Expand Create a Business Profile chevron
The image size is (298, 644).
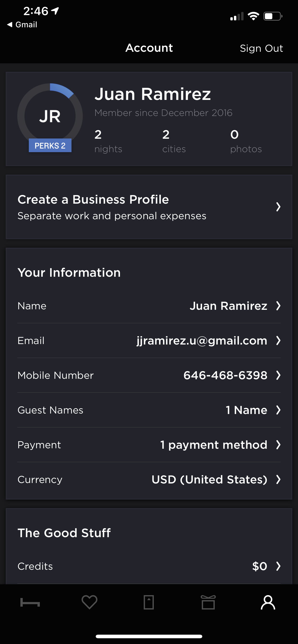coord(278,207)
